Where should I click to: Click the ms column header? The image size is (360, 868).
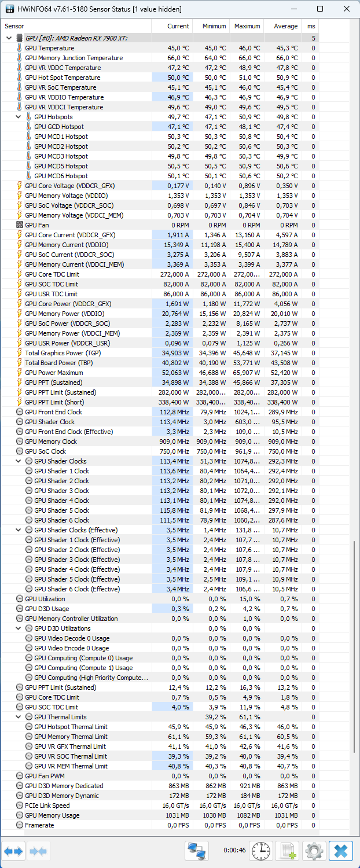pos(310,26)
